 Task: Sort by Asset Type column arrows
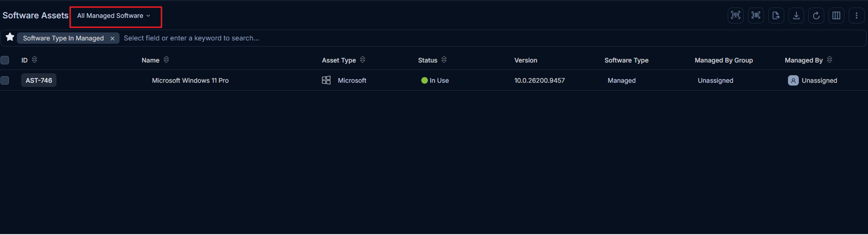pyautogui.click(x=362, y=60)
